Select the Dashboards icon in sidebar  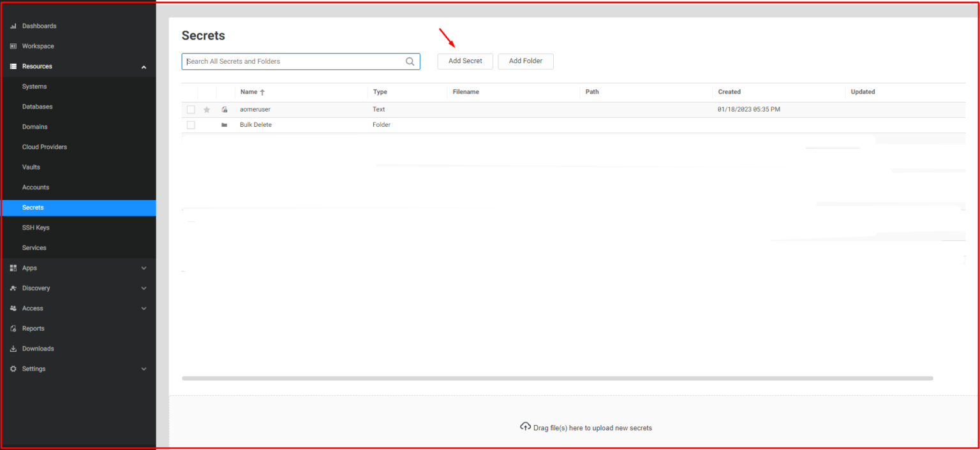pyautogui.click(x=13, y=25)
